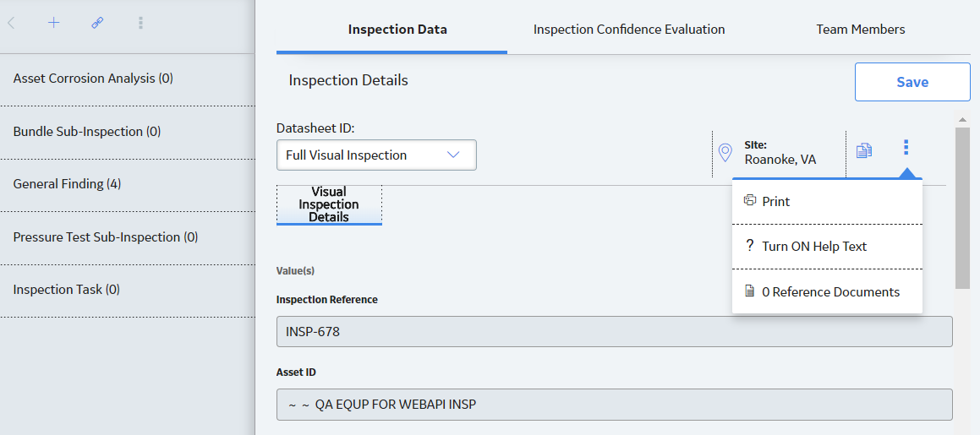Click the plus add icon

pyautogui.click(x=54, y=23)
